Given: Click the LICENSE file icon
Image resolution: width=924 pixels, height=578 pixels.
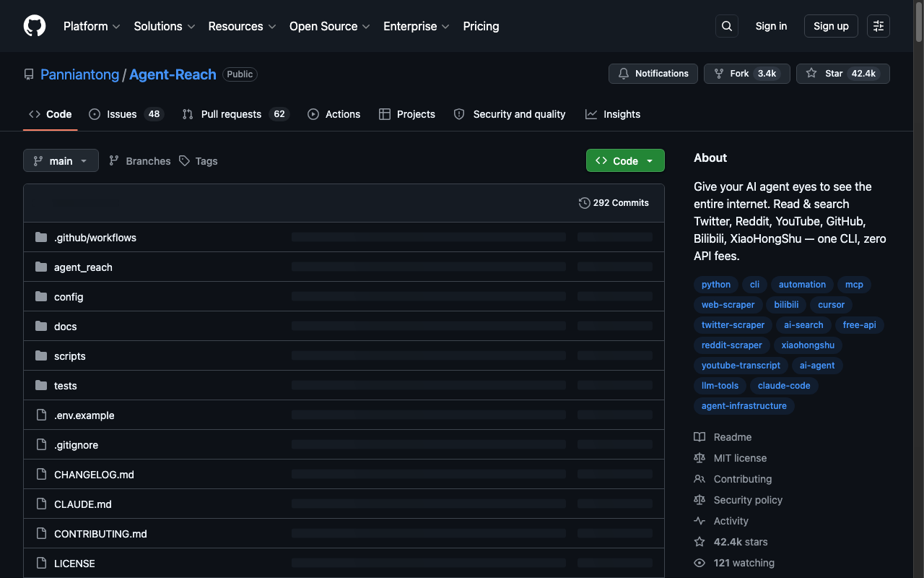Looking at the screenshot, I should click(x=41, y=564).
